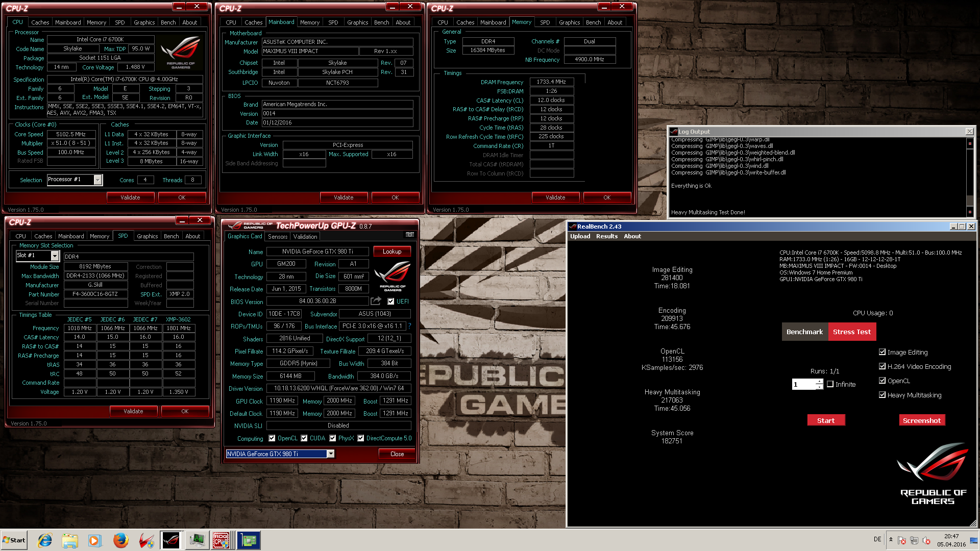The width and height of the screenshot is (980, 551).
Task: Toggle the OpenCL computing checkbox in GPU-Z
Action: [x=272, y=438]
